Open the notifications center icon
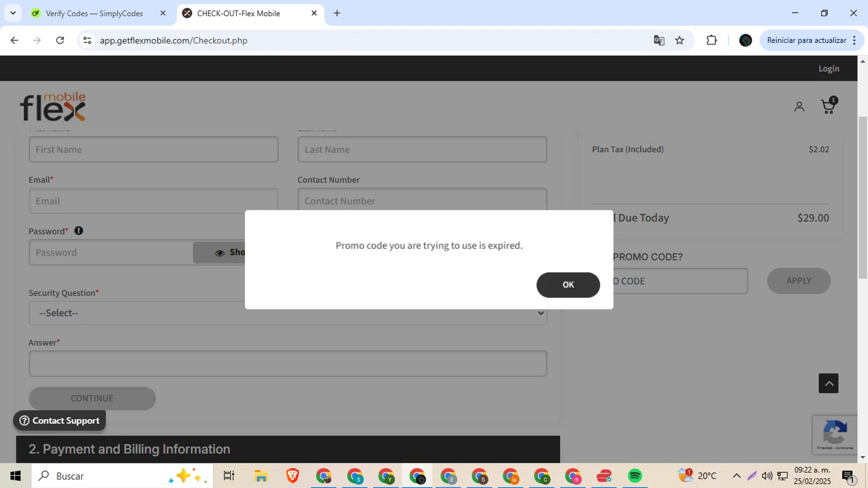The height and width of the screenshot is (488, 868). [x=849, y=476]
